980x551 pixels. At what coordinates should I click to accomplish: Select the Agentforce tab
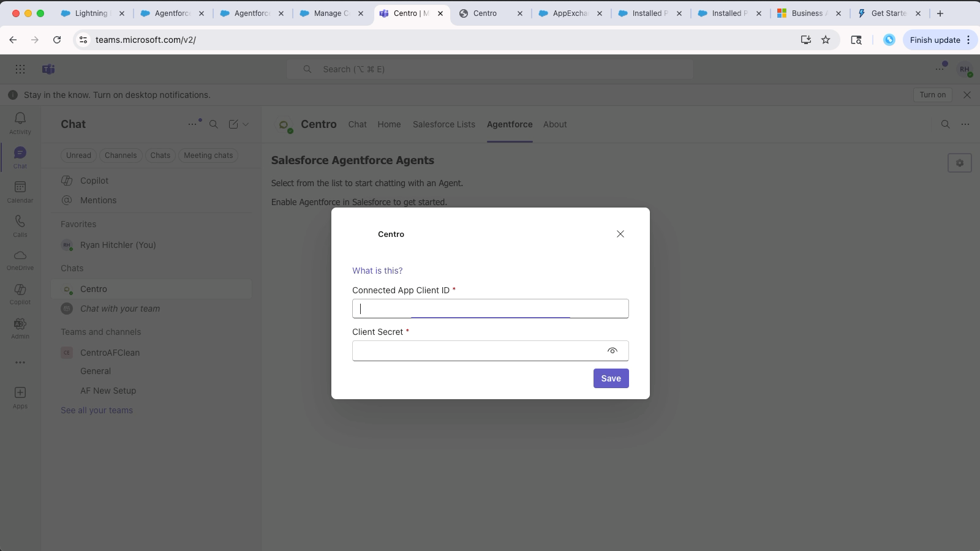(x=510, y=124)
